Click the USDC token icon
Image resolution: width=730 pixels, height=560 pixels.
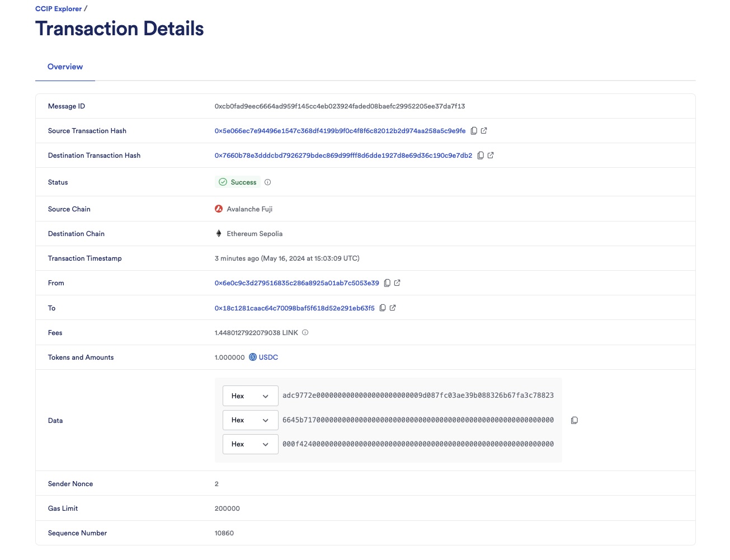tap(252, 357)
